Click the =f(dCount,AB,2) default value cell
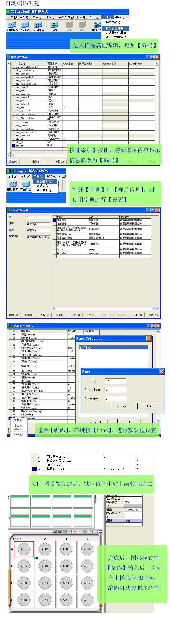The height and width of the screenshot is (644, 170). [119, 469]
